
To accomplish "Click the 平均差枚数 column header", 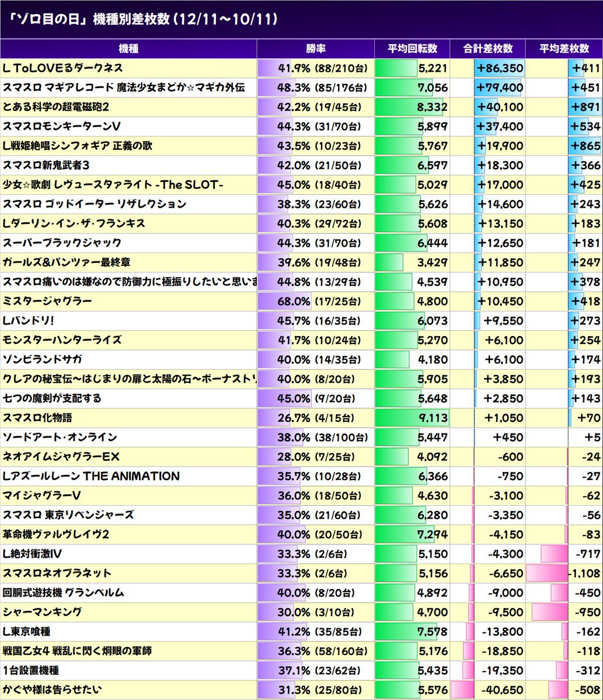I will coord(564,49).
